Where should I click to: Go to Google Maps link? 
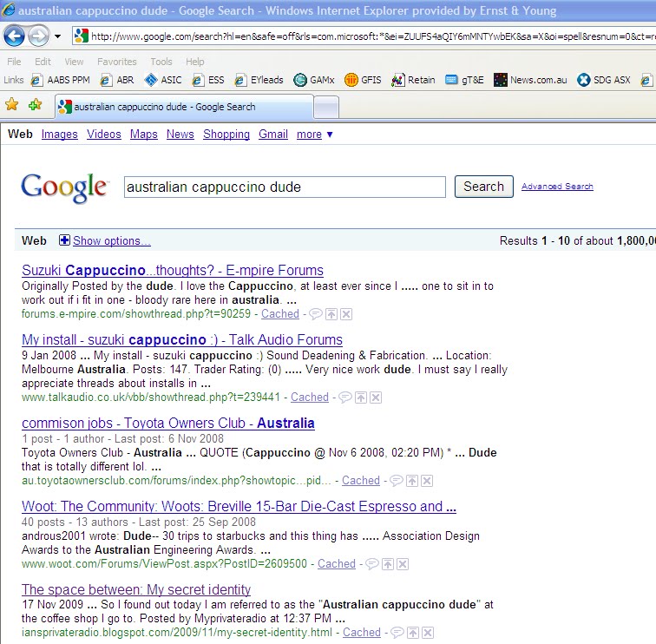(143, 135)
